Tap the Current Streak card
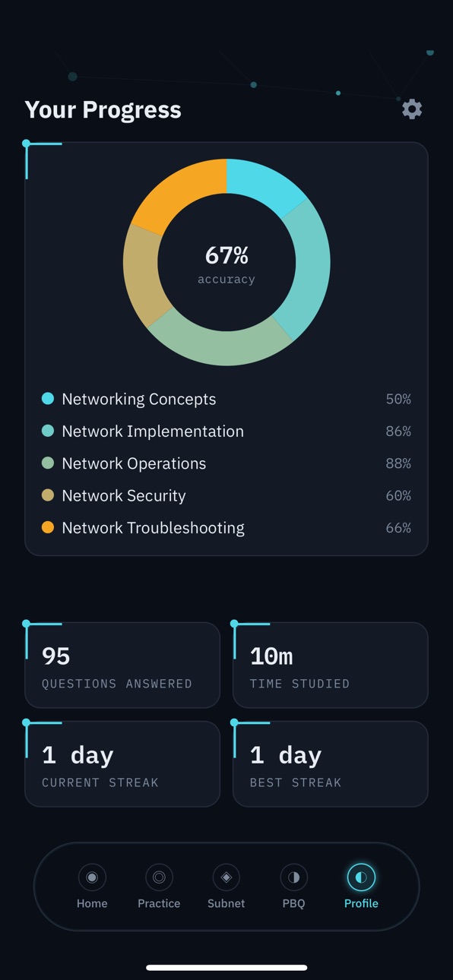This screenshot has width=453, height=980. 122,763
